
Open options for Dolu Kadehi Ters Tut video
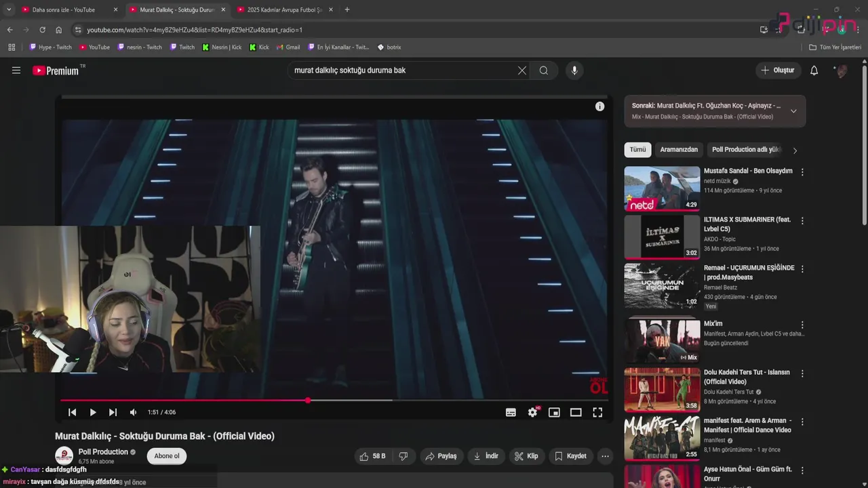pos(802,373)
